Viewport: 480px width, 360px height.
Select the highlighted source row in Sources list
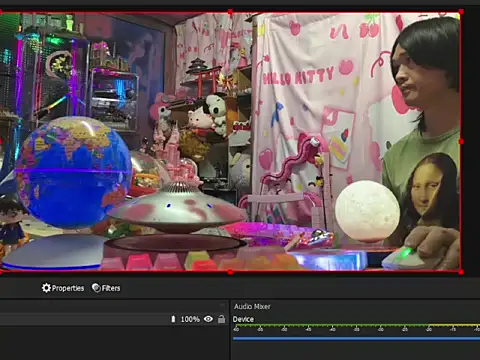[x=114, y=319]
